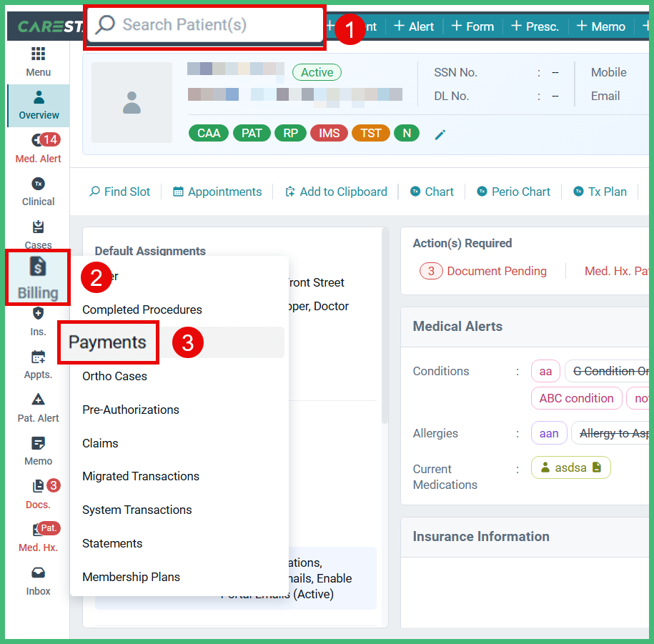This screenshot has height=644, width=654.
Task: Open Claims in the Billing menu
Action: click(x=100, y=443)
